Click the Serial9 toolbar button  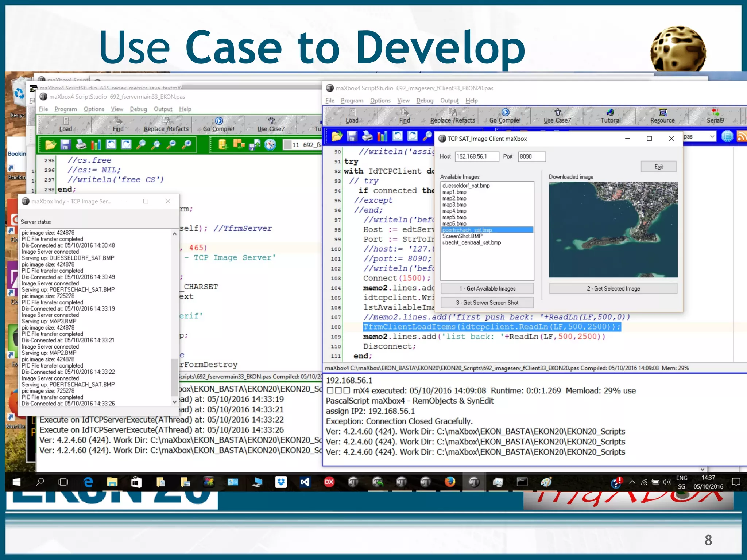pos(715,116)
